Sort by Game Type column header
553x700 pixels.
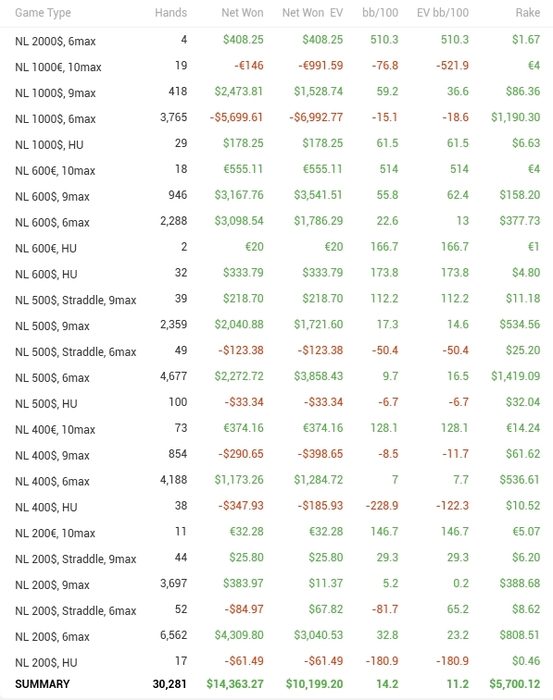(43, 13)
